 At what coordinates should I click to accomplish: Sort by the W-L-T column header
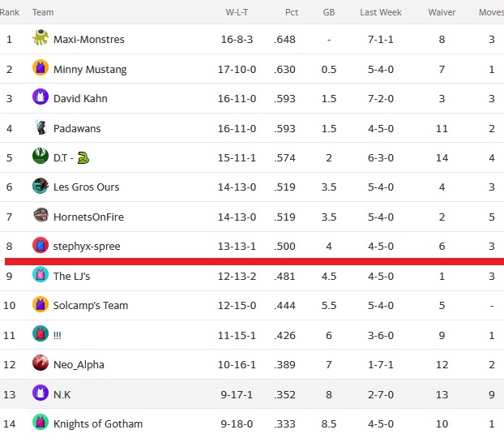tap(237, 12)
